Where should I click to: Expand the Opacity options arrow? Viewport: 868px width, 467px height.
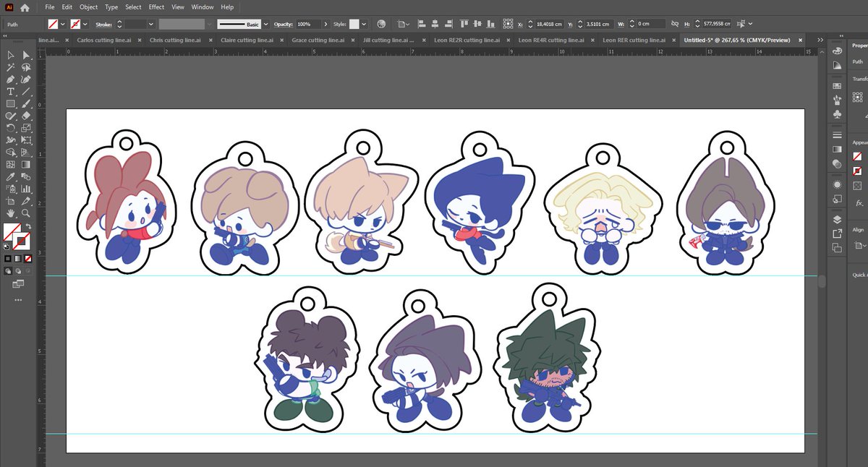tap(325, 24)
